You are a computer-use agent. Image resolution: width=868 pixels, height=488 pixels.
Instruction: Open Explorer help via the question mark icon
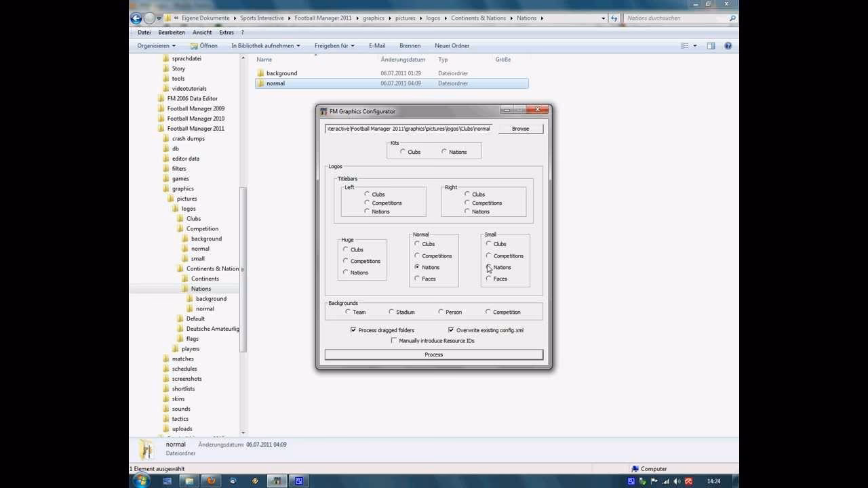click(x=728, y=45)
